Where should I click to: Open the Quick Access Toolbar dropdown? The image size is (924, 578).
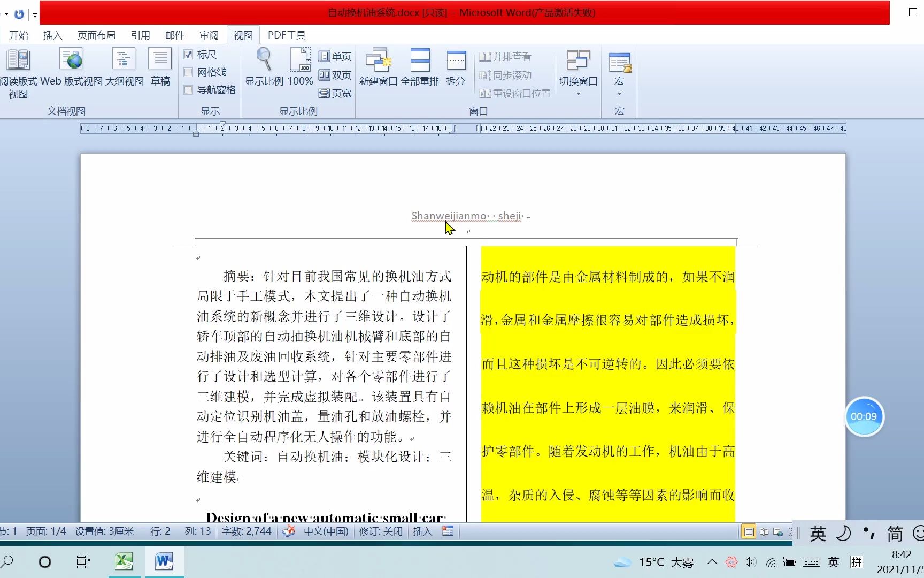point(35,14)
